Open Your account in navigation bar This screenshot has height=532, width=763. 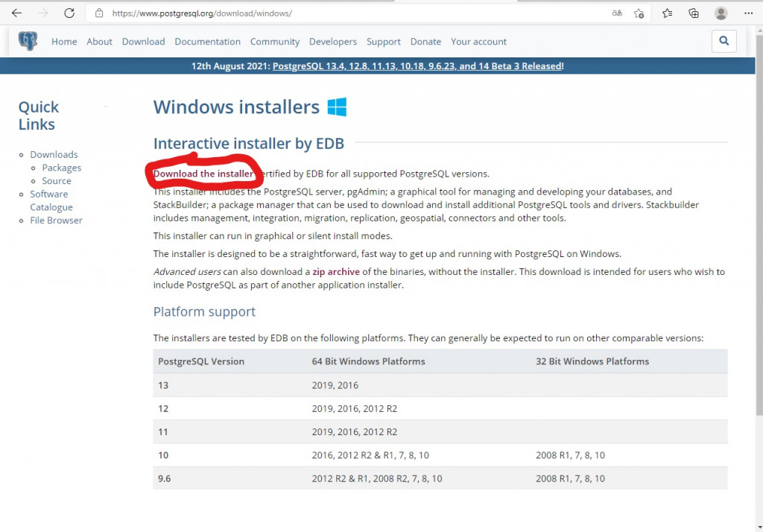tap(479, 42)
